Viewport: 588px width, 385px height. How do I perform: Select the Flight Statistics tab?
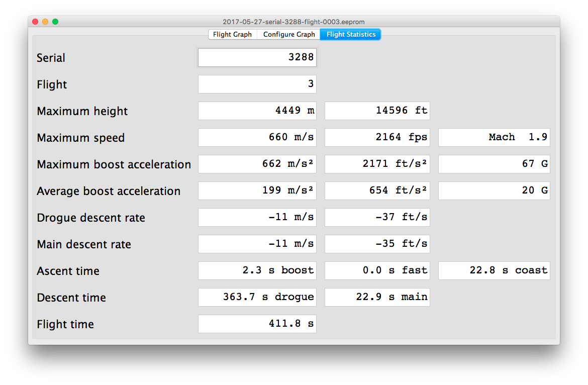351,35
